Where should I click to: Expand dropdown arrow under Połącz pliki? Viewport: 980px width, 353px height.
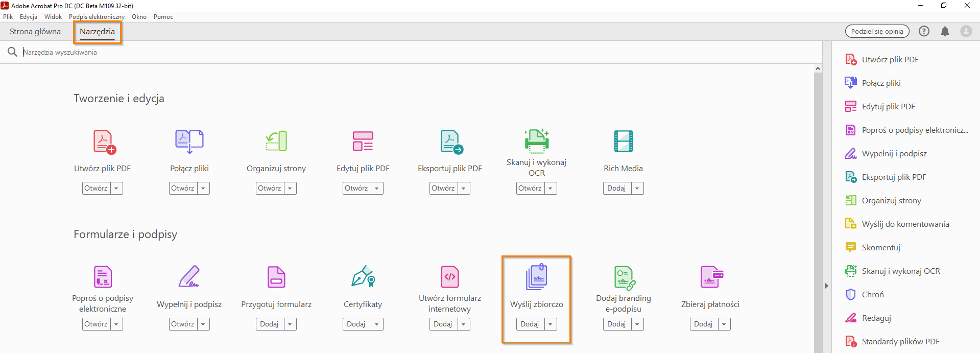[203, 189]
